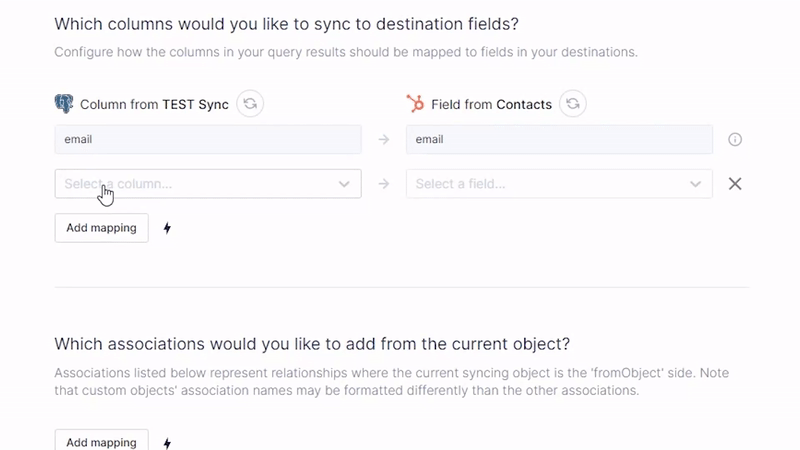This screenshot has height=450, width=800.
Task: Click the destination email field
Action: coord(558,140)
